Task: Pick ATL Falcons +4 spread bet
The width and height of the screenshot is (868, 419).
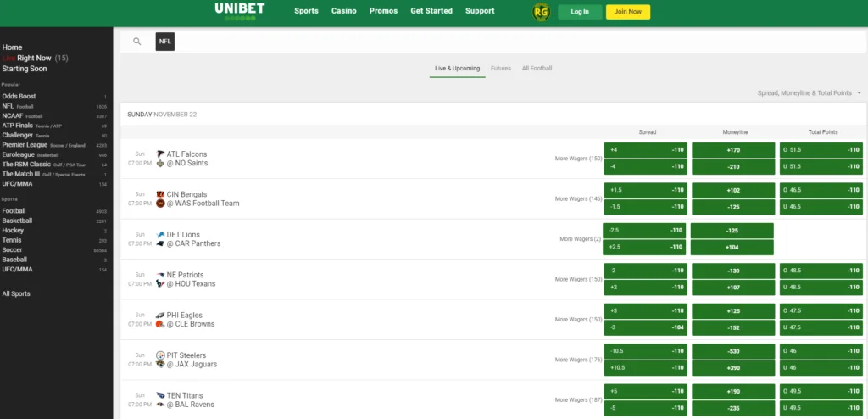Action: point(645,150)
